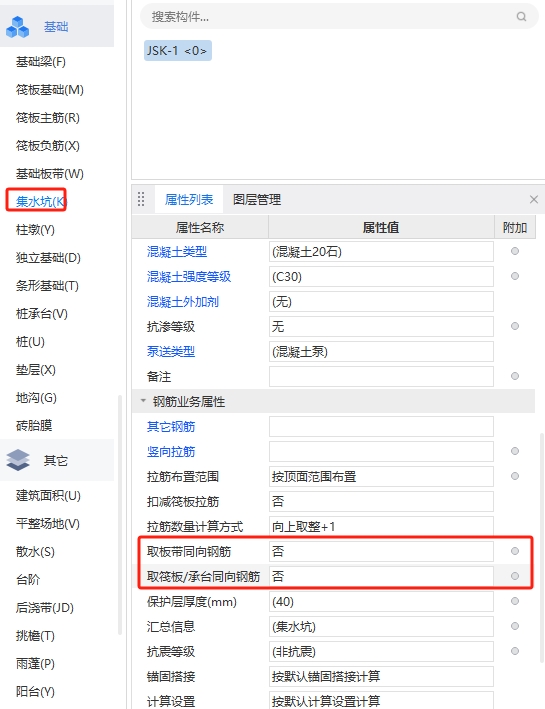Toggle 附加 circle for 汇总信息

coord(515,626)
